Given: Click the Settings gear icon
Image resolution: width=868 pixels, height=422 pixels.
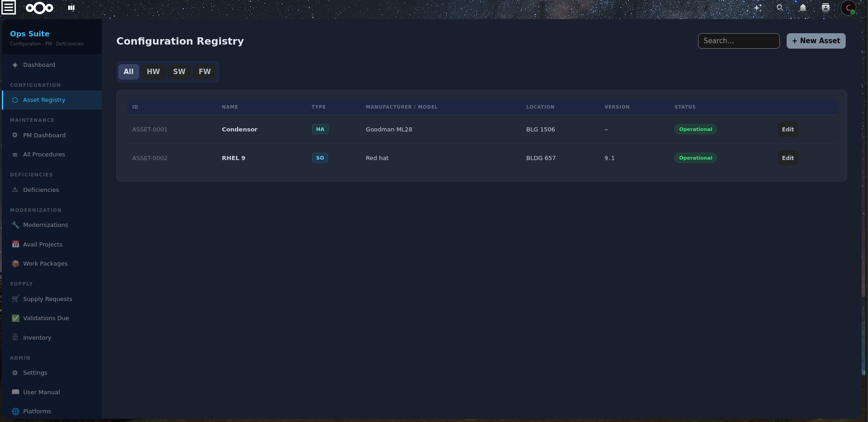Looking at the screenshot, I should (x=15, y=373).
